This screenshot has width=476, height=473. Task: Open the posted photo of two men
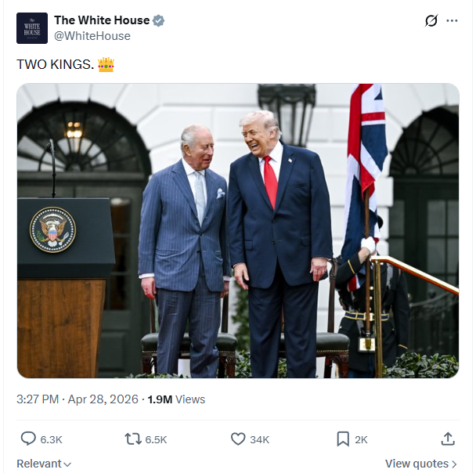click(238, 231)
